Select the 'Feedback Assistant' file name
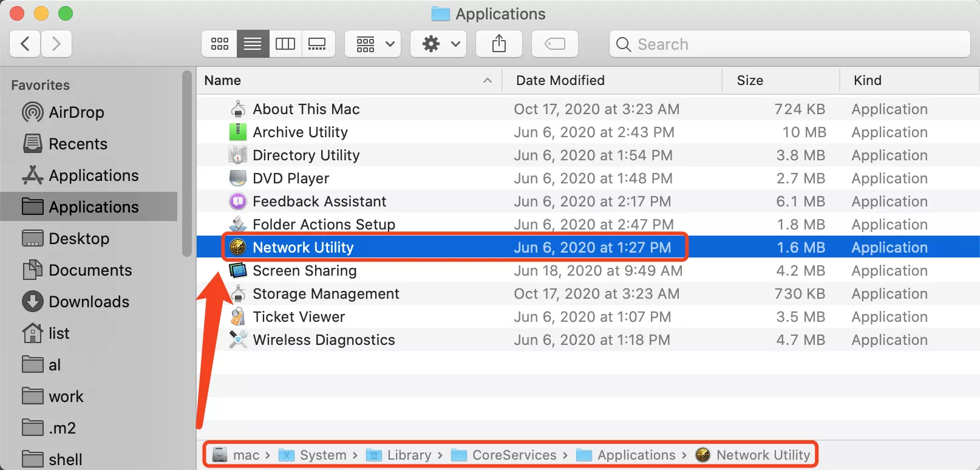The width and height of the screenshot is (980, 470). point(319,202)
